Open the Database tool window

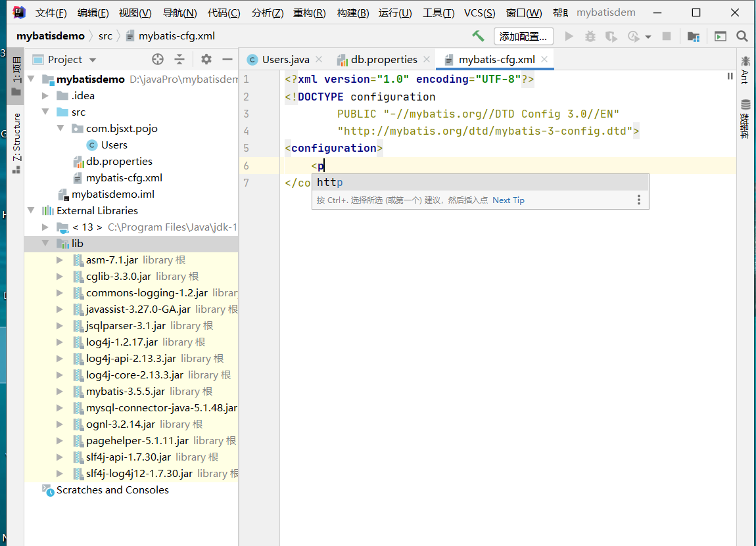tap(745, 118)
